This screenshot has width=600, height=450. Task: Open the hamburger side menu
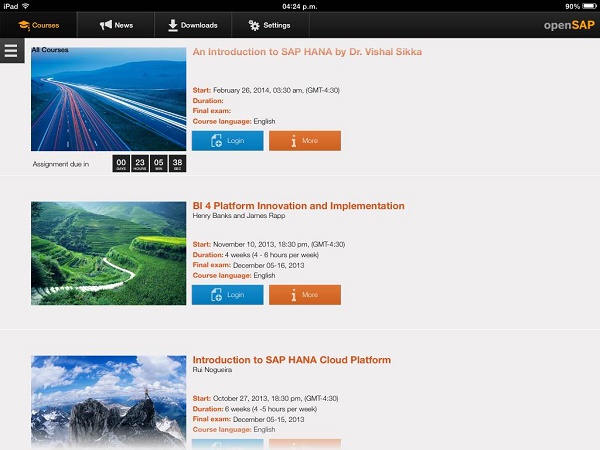tap(11, 51)
